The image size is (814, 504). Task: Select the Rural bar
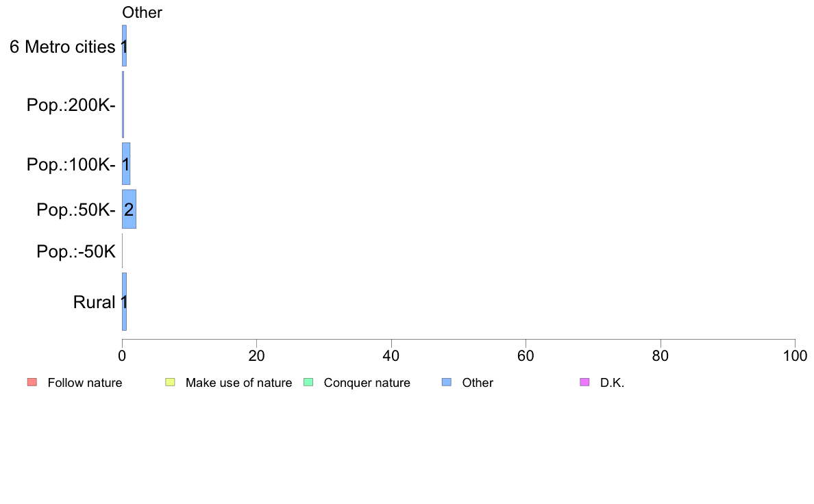click(x=124, y=301)
